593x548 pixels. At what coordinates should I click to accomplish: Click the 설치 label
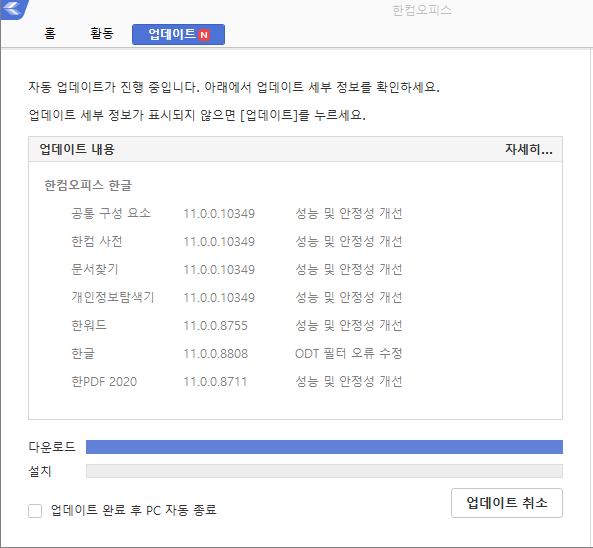[40, 471]
